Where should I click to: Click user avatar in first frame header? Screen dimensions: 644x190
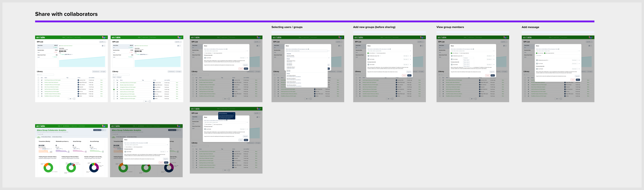pyautogui.click(x=103, y=37)
